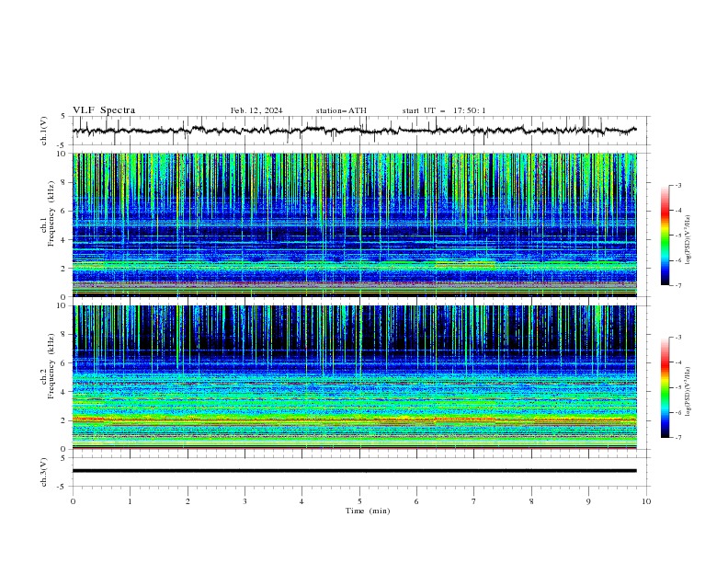The width and height of the screenshot is (728, 563).
Task: Click the upper colorbar "log(PSD)(V²/Hz)" label
Action: [x=688, y=240]
